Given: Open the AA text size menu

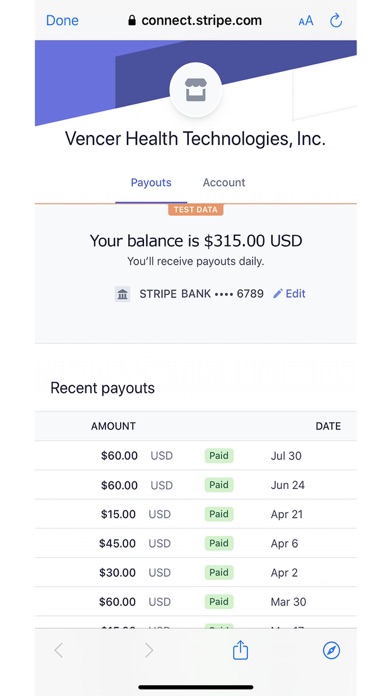Looking at the screenshot, I should (x=305, y=21).
